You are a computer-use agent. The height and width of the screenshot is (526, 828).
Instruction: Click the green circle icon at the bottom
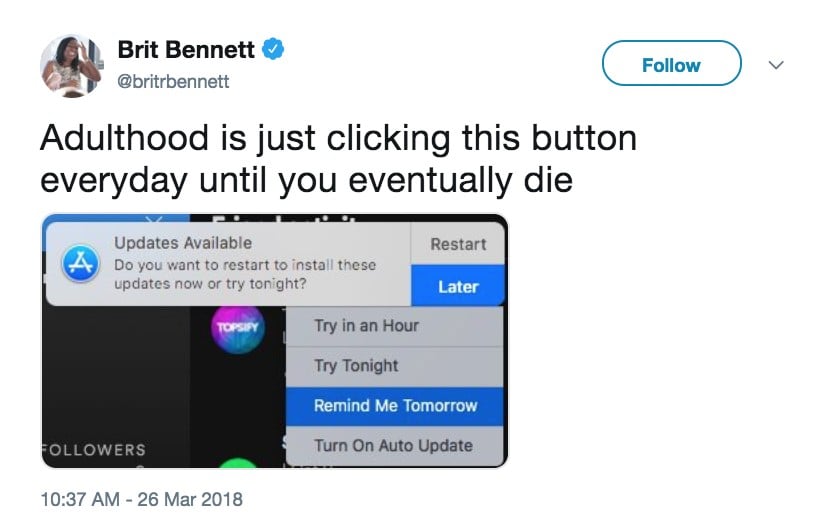pyautogui.click(x=239, y=463)
